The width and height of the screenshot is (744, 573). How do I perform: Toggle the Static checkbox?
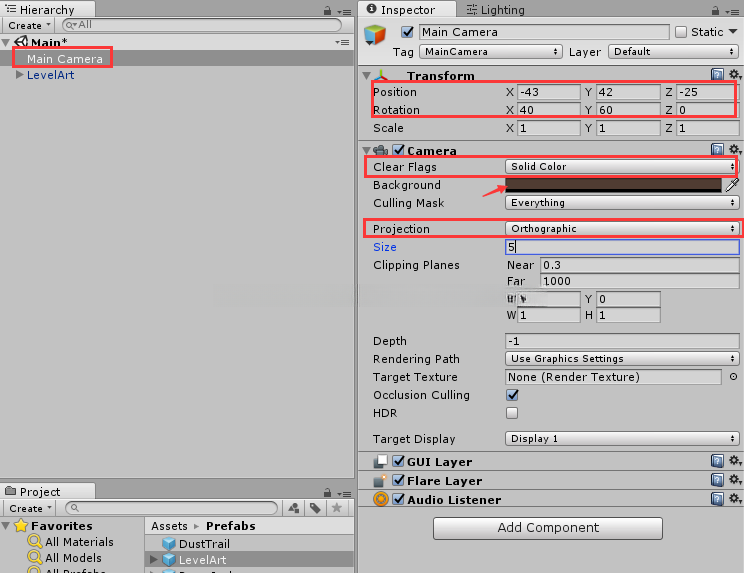coord(681,32)
